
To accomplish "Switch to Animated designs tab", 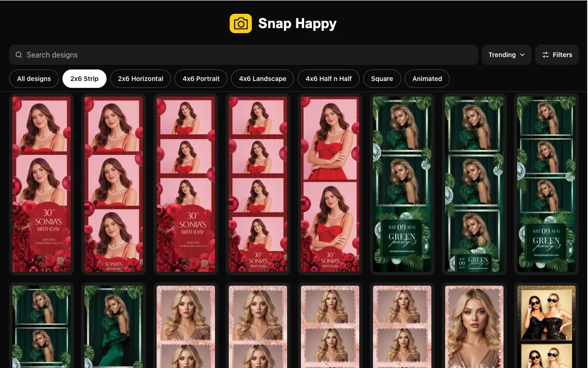I will coord(427,79).
